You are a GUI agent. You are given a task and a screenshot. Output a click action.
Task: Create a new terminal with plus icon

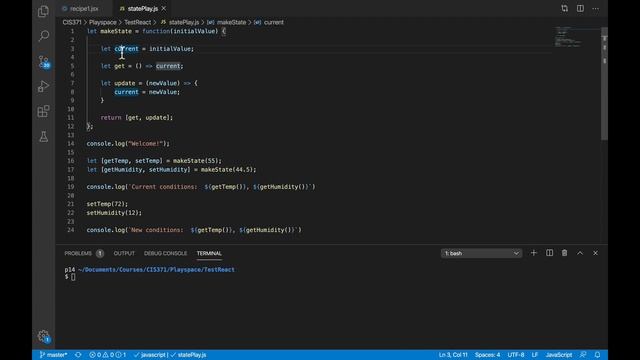point(533,253)
